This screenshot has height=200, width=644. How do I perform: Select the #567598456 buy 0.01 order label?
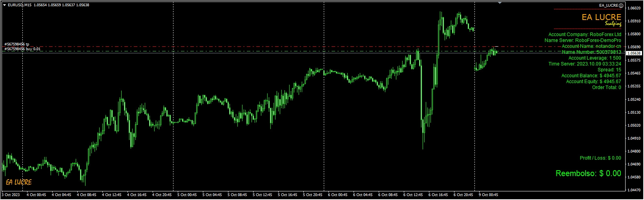coord(22,49)
